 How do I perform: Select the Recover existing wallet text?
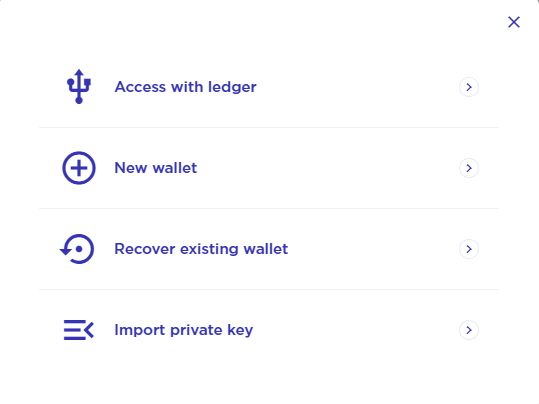(201, 249)
